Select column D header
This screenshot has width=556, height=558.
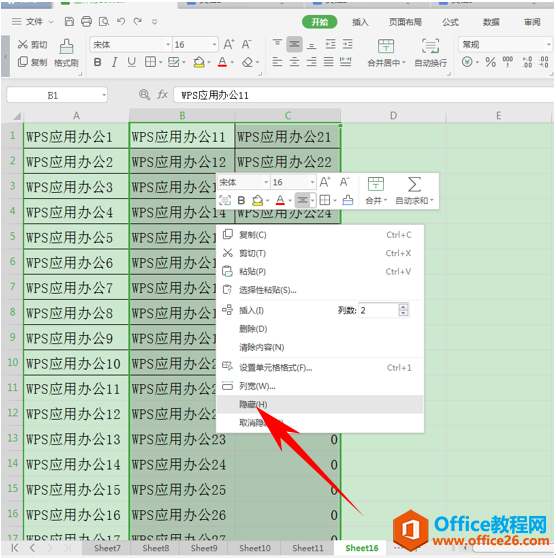(x=393, y=116)
